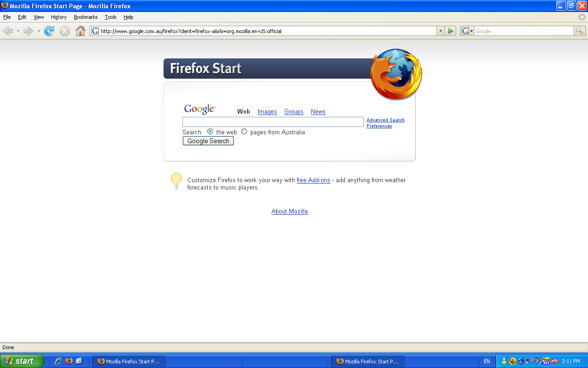The height and width of the screenshot is (368, 588).
Task: Open the Help menu
Action: pyautogui.click(x=129, y=17)
